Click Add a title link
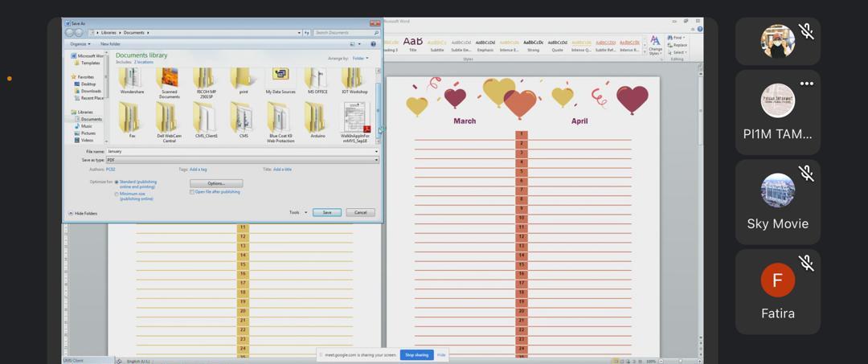868x364 pixels. tap(282, 170)
